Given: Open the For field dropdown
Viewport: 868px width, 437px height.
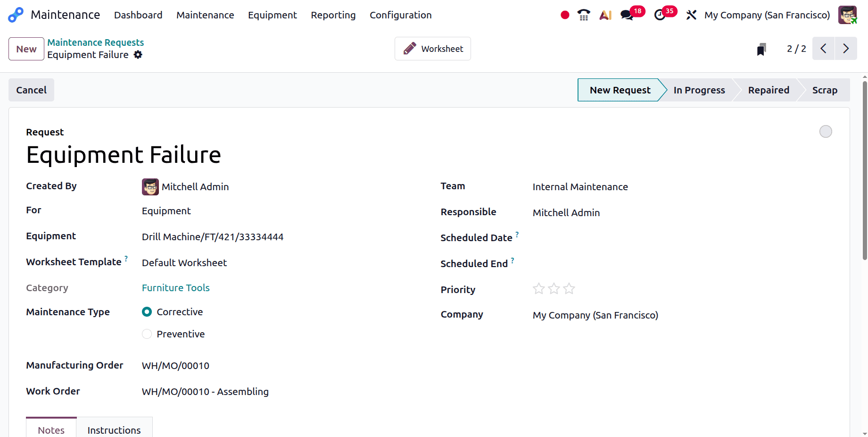Looking at the screenshot, I should click(279, 211).
